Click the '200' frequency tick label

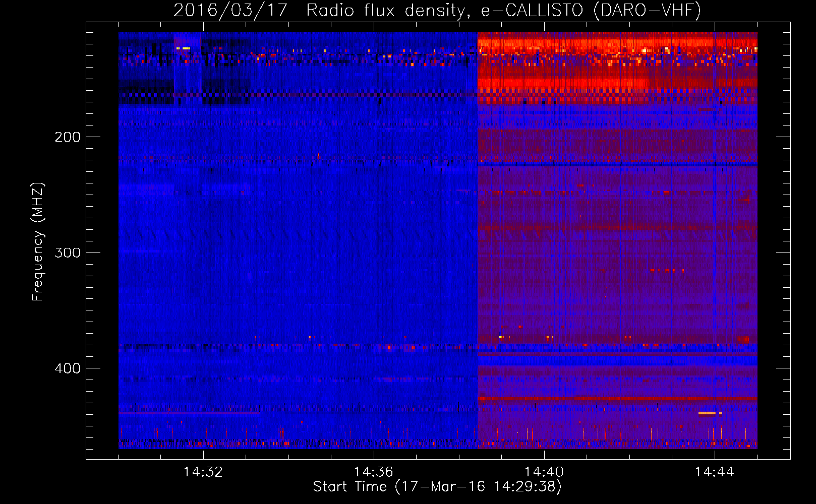click(68, 137)
